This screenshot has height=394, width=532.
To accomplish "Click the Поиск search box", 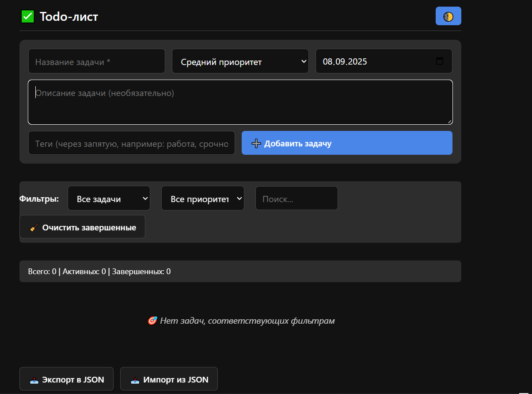I will coord(296,199).
